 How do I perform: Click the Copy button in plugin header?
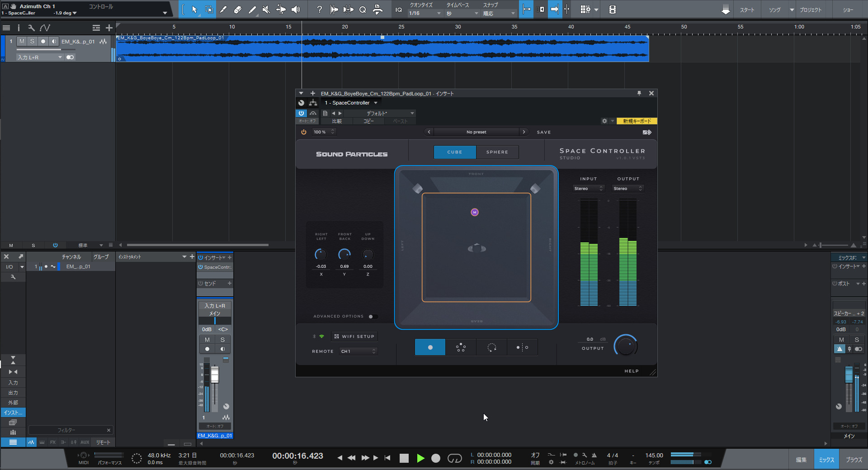pyautogui.click(x=368, y=121)
